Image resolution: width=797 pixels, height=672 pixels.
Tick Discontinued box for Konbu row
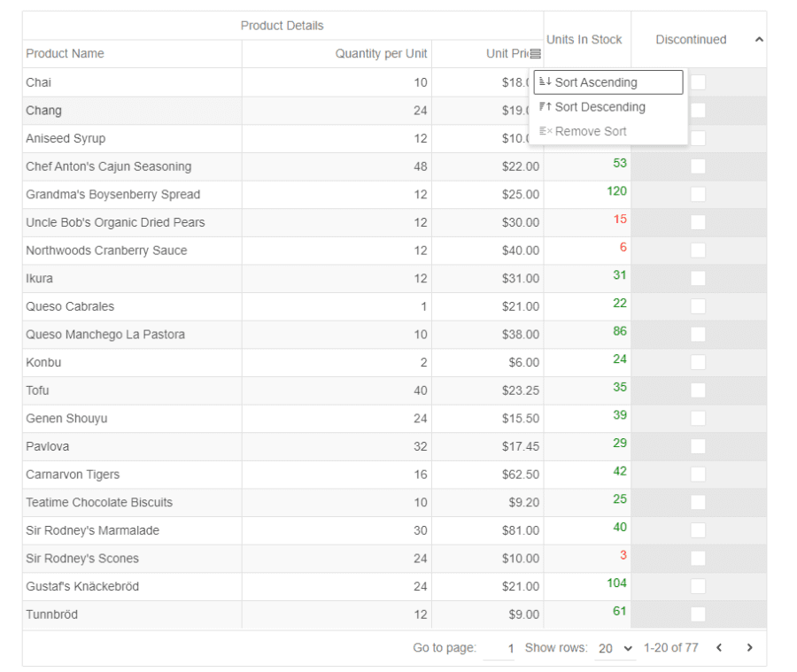tap(698, 362)
